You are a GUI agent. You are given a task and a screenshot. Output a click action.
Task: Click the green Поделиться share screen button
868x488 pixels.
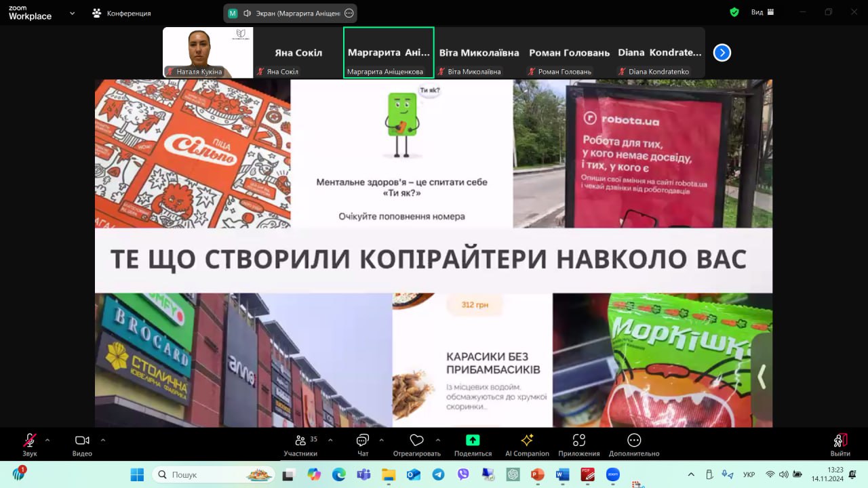click(x=473, y=445)
